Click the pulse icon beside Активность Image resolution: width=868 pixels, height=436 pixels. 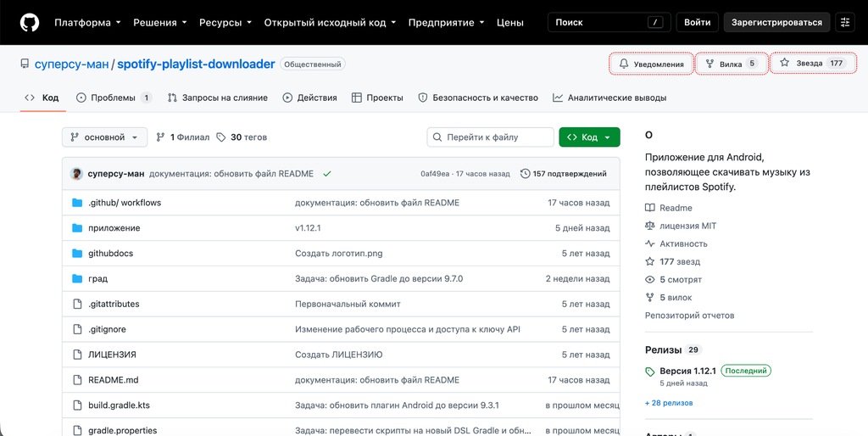coord(650,243)
